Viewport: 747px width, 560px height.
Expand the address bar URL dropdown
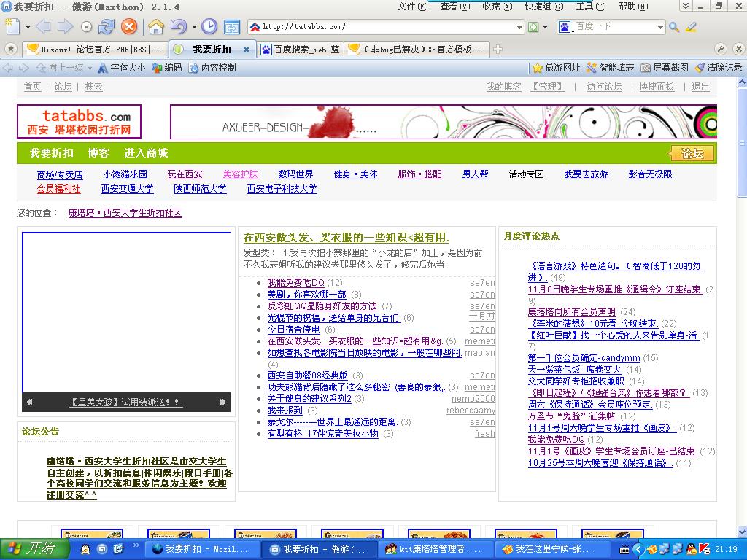(520, 27)
